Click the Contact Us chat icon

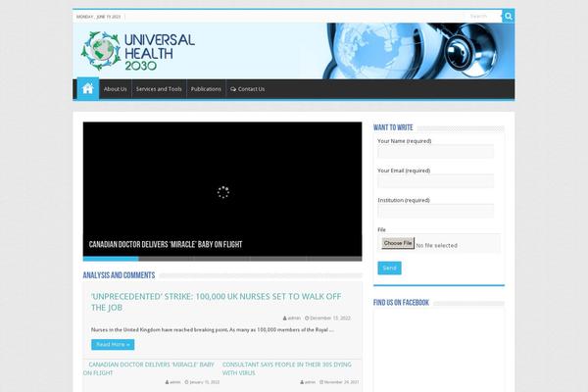(x=233, y=89)
